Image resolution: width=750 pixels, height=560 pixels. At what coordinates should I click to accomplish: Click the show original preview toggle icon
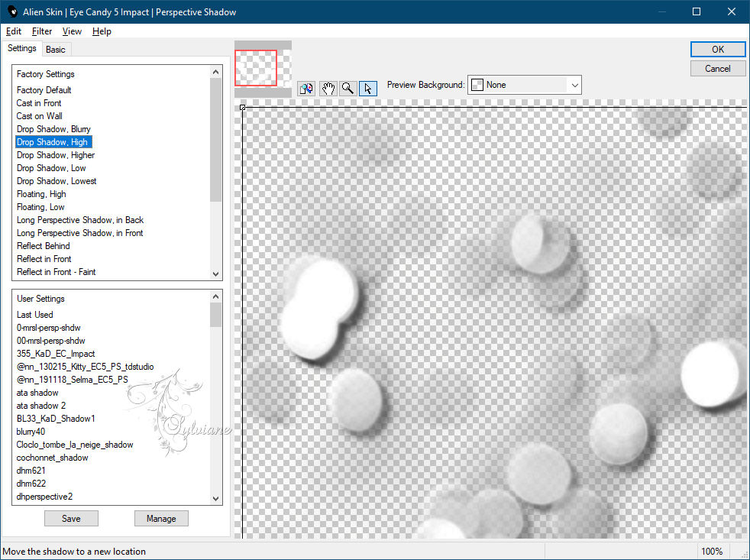click(306, 89)
